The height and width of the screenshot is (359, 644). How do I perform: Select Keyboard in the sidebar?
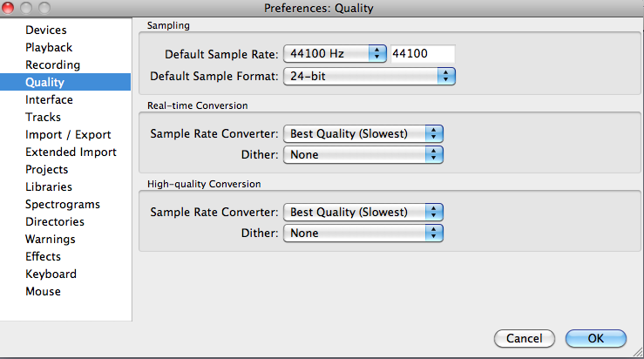tap(51, 274)
